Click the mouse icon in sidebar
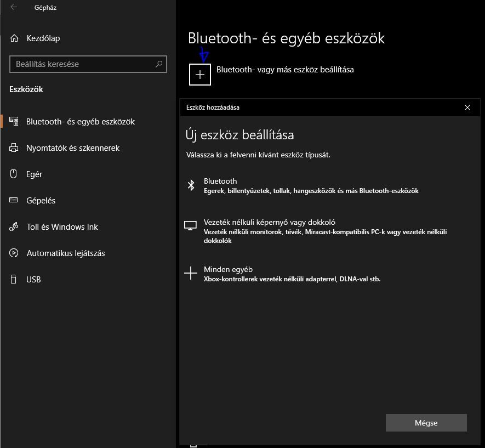Screen dimensions: 485x448 pyautogui.click(x=14, y=174)
